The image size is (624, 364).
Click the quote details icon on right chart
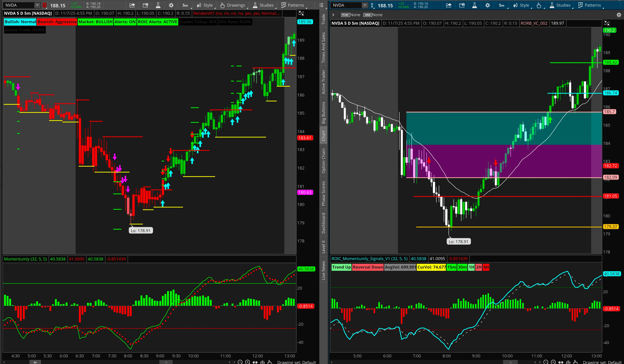coord(462,5)
